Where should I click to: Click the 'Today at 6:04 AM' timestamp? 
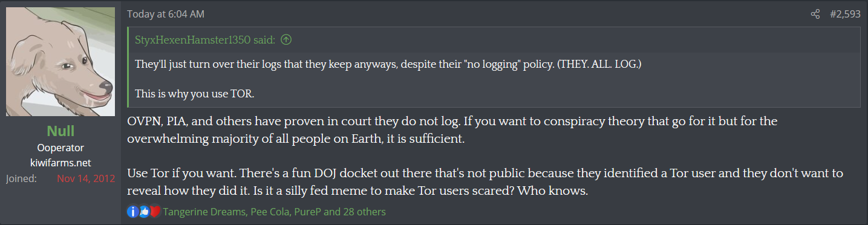[165, 14]
